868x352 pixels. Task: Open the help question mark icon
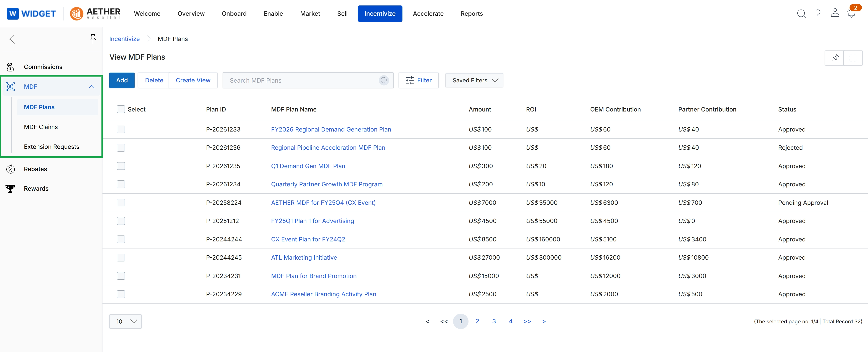(x=818, y=13)
